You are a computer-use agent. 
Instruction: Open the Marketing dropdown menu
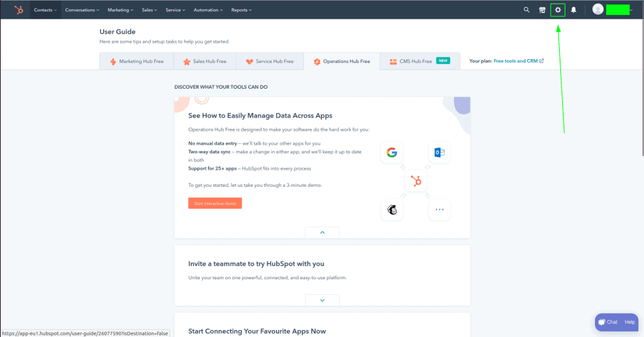(x=120, y=10)
